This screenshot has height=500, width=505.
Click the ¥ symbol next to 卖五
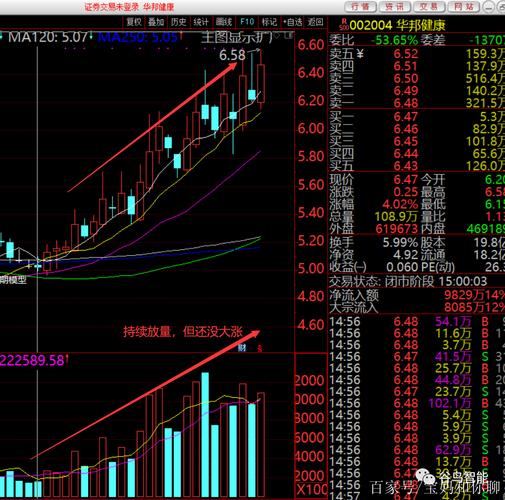tap(360, 54)
